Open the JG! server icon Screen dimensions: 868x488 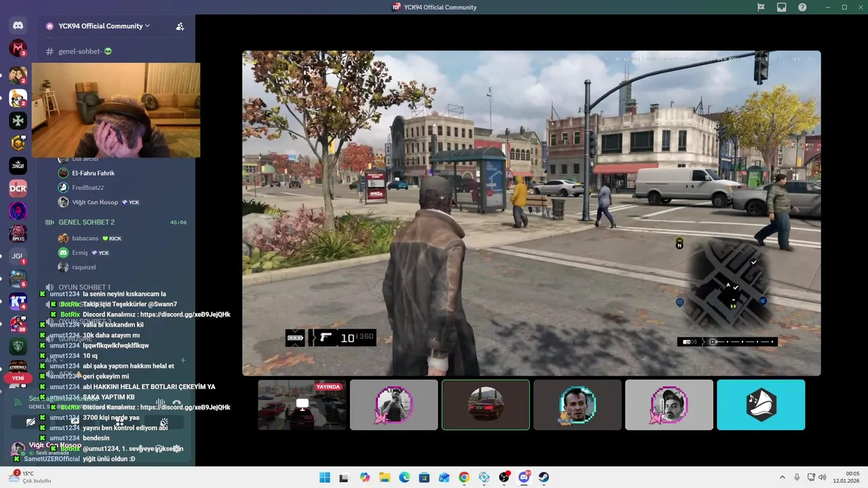tap(18, 256)
